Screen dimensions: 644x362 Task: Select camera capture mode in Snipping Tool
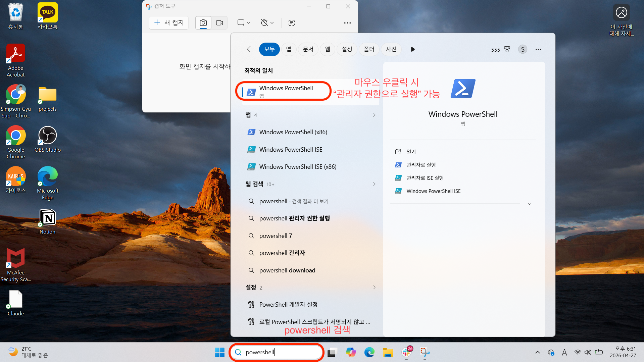click(203, 22)
